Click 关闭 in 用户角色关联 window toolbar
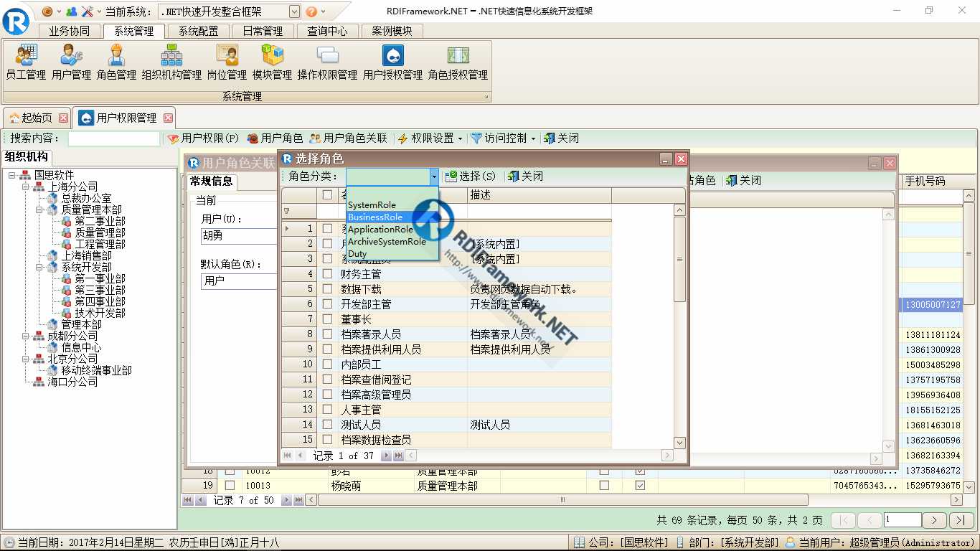Screen dimensions: 980x551 click(743, 180)
